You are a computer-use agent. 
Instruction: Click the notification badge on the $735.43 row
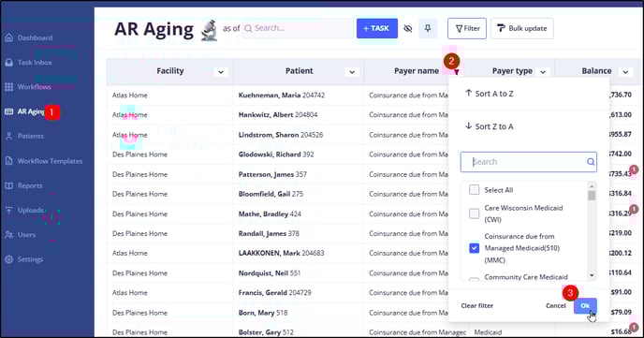pyautogui.click(x=634, y=169)
